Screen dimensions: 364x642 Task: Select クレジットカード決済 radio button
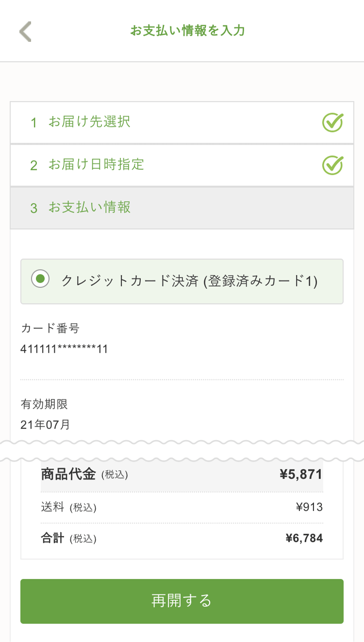(40, 279)
